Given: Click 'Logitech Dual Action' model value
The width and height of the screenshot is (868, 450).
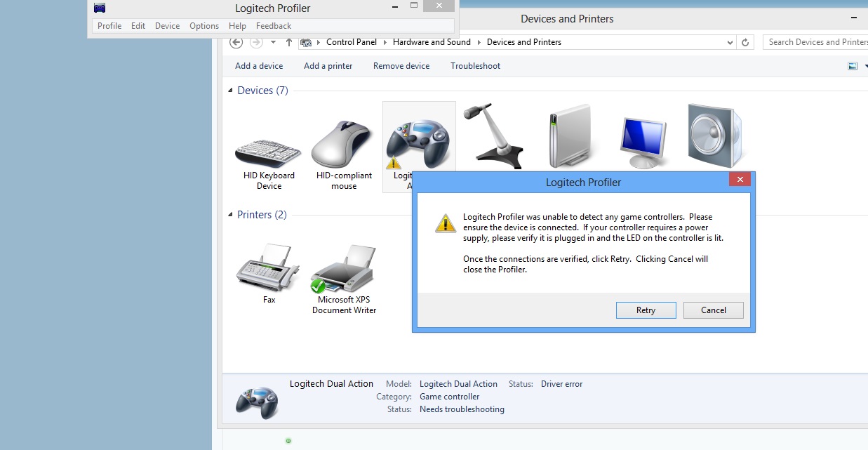Looking at the screenshot, I should [x=458, y=384].
